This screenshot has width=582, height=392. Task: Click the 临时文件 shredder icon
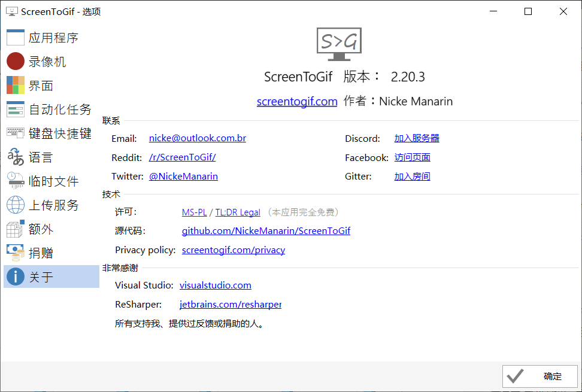pyautogui.click(x=15, y=181)
